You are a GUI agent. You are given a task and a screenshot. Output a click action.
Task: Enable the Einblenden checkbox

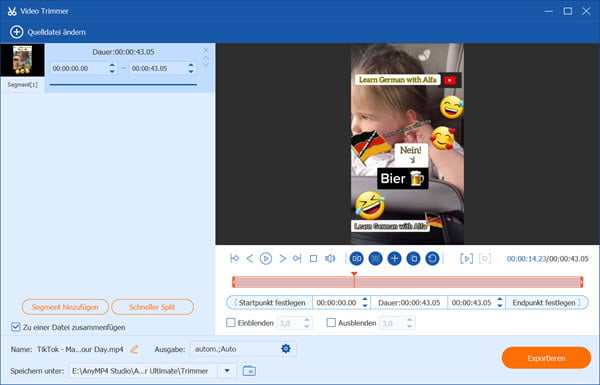[231, 323]
